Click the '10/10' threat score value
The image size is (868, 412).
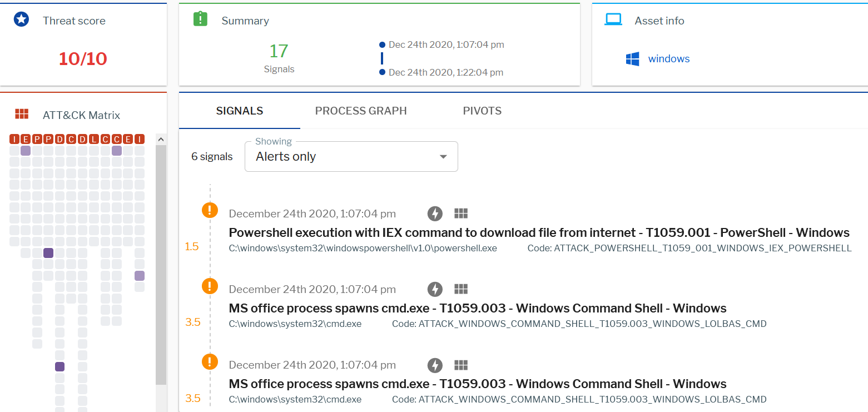tap(83, 59)
